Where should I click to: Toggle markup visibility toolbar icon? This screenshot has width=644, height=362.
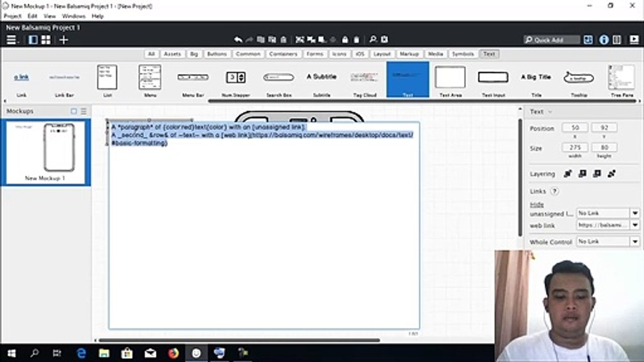click(384, 40)
